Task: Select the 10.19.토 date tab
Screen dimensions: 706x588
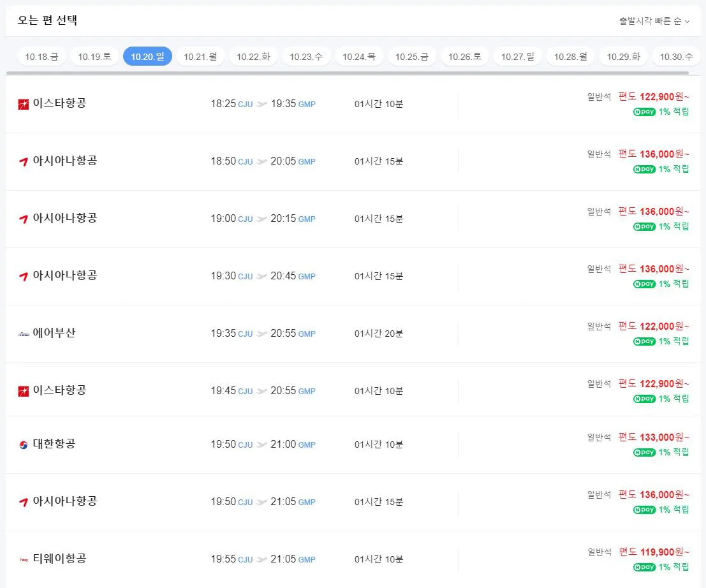Action: pyautogui.click(x=94, y=56)
